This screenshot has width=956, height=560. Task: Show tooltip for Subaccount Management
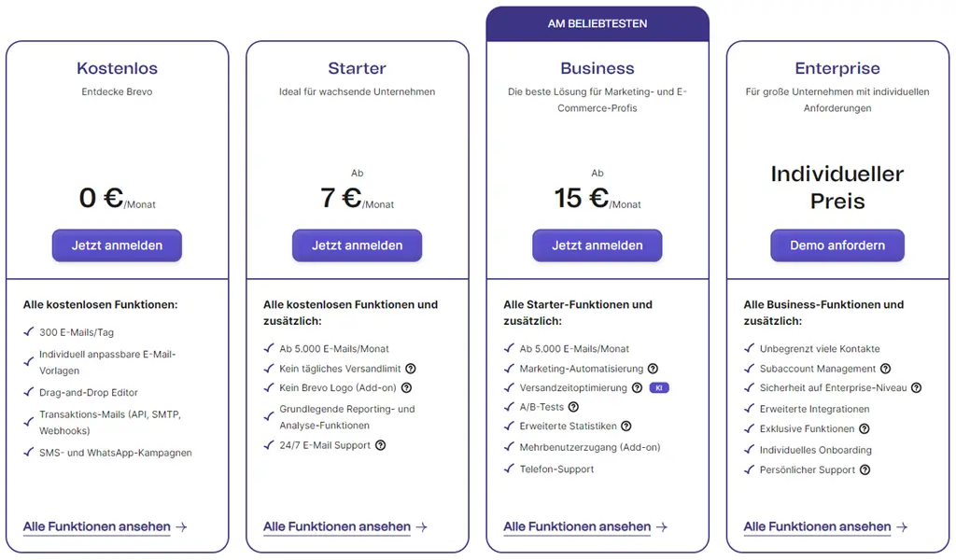click(886, 369)
